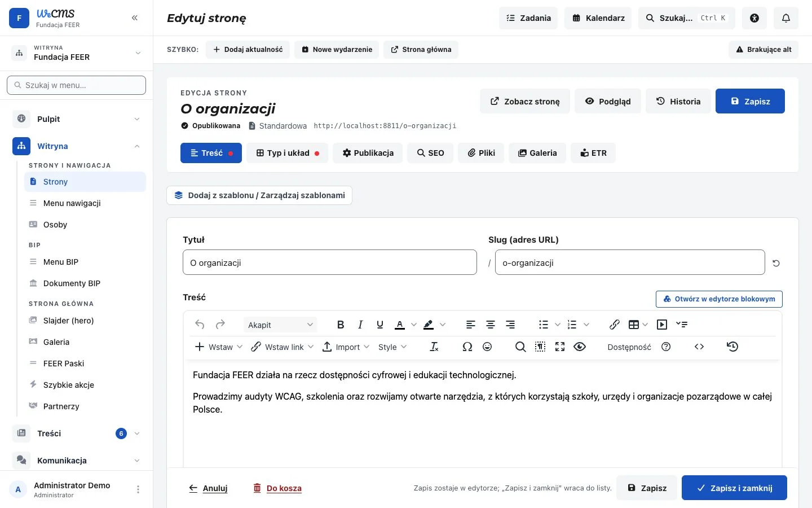Open find and replace (magnifier icon)
The image size is (812, 508).
(520, 347)
